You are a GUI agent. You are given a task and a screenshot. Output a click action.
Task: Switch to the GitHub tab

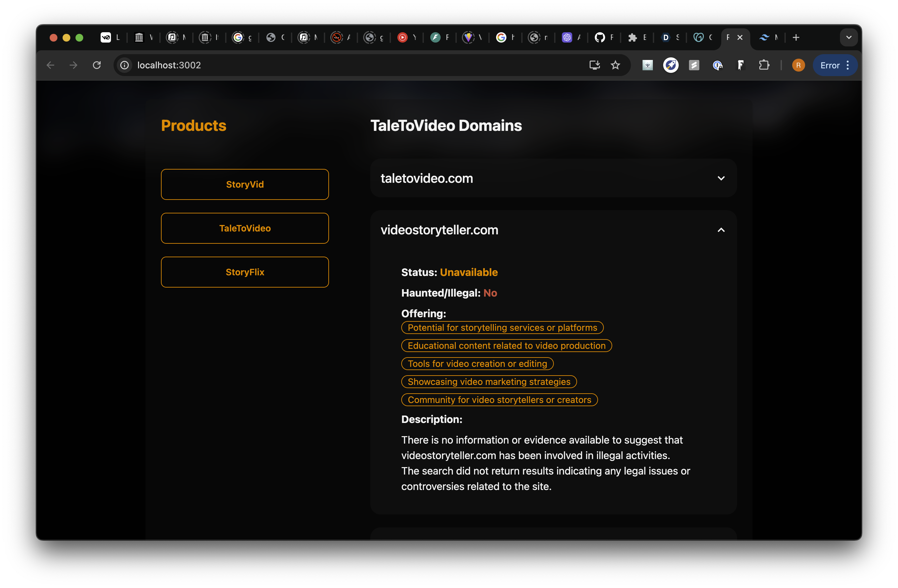pyautogui.click(x=600, y=37)
